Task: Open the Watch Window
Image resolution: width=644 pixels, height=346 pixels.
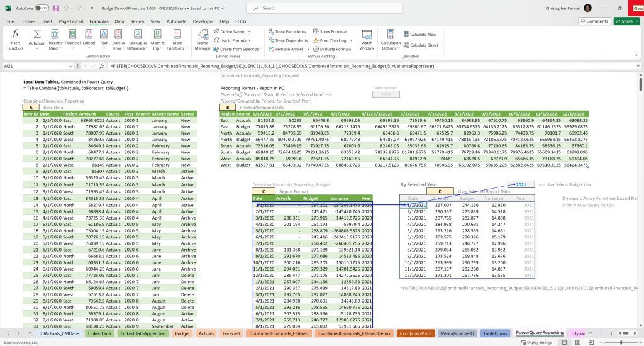Action: pyautogui.click(x=367, y=40)
